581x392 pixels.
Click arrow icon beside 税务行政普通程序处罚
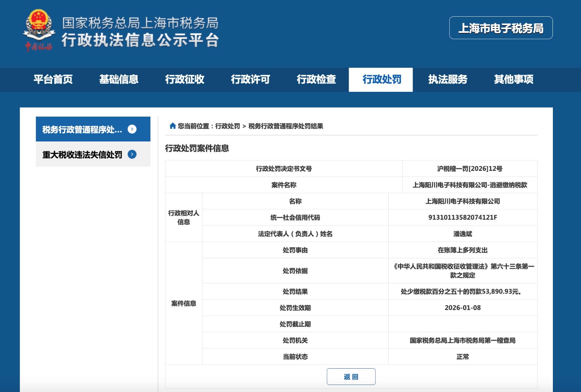(132, 129)
